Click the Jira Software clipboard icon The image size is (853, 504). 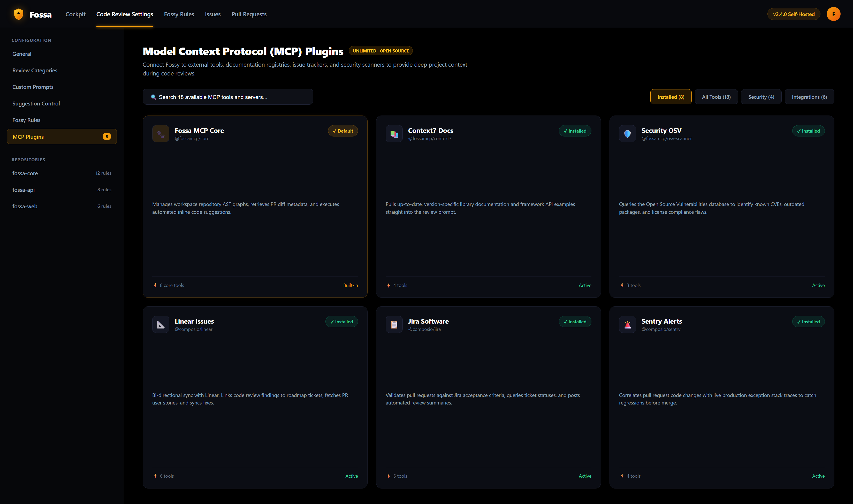(x=394, y=325)
